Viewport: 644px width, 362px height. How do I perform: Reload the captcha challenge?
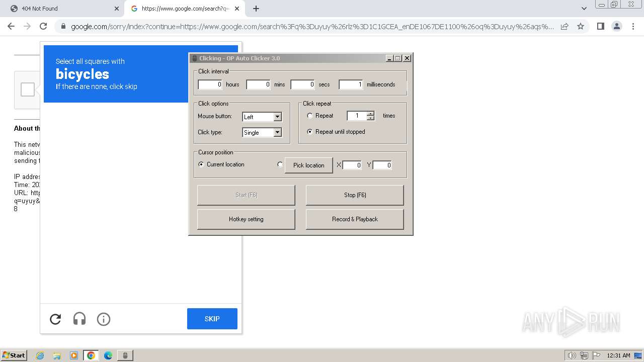tap(55, 319)
